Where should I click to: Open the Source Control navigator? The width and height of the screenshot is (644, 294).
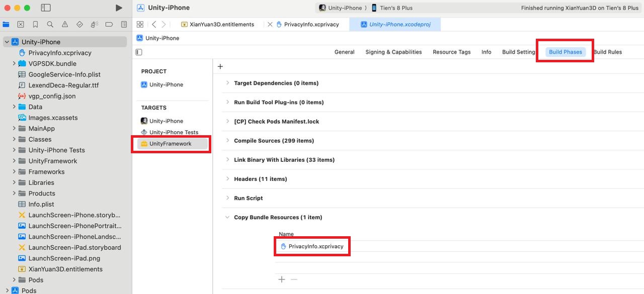[x=20, y=23]
